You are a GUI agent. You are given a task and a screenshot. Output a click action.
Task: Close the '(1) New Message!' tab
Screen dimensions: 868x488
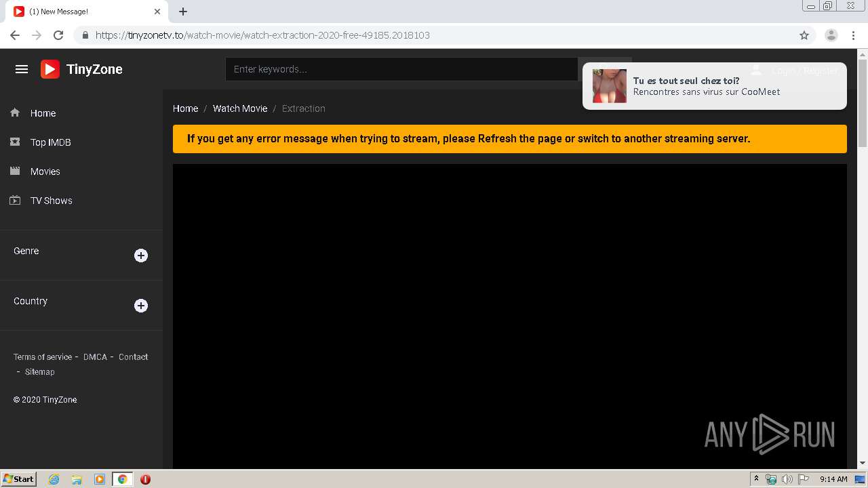click(157, 12)
